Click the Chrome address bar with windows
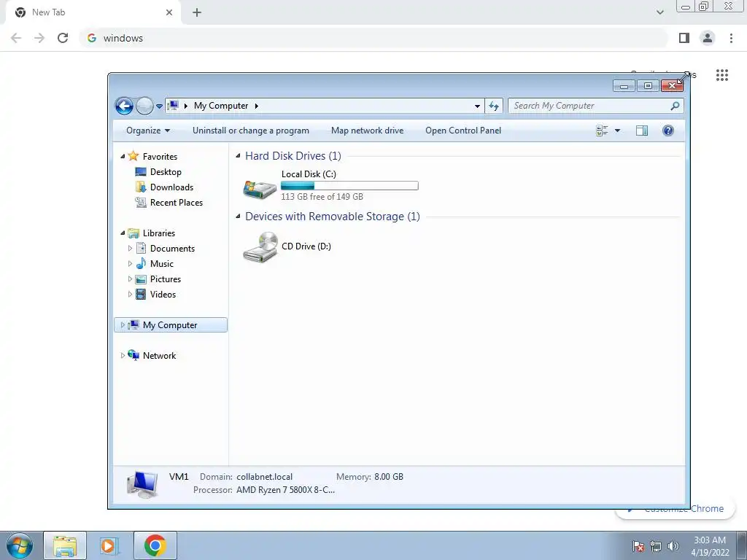The width and height of the screenshot is (747, 560). (x=374, y=38)
